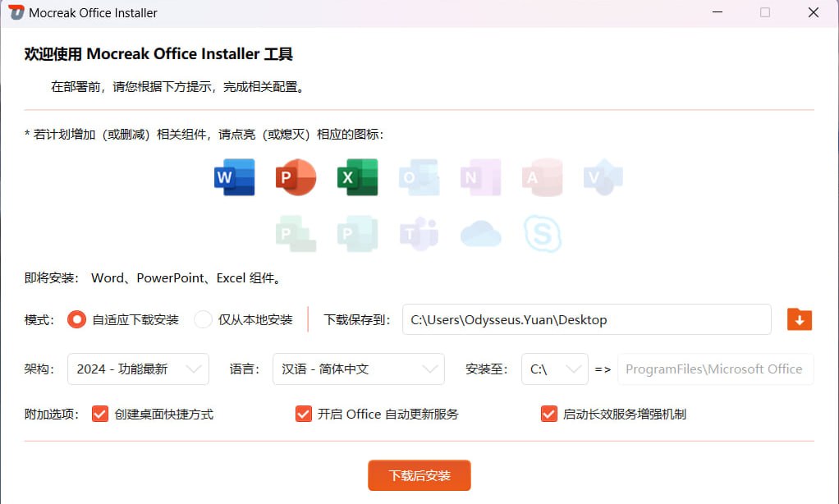This screenshot has width=839, height=504.
Task: Click the ProgramFiles\Microsoft Office install path field
Action: tap(715, 369)
